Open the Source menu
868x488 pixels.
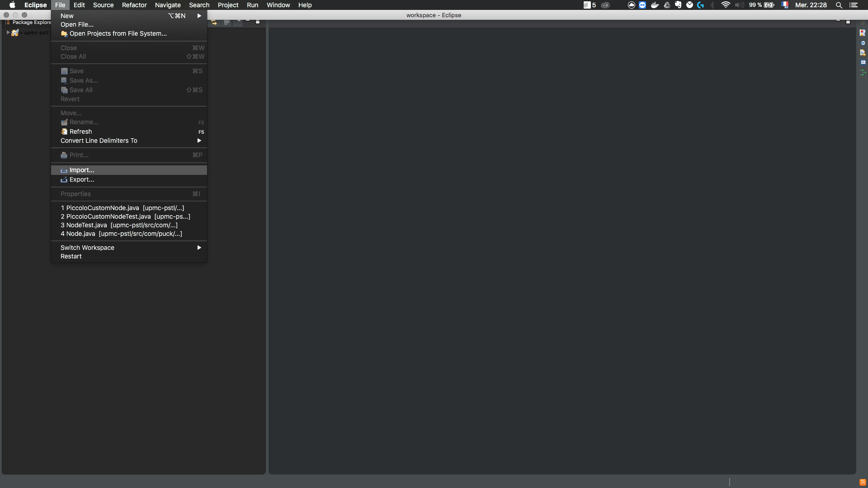point(103,5)
